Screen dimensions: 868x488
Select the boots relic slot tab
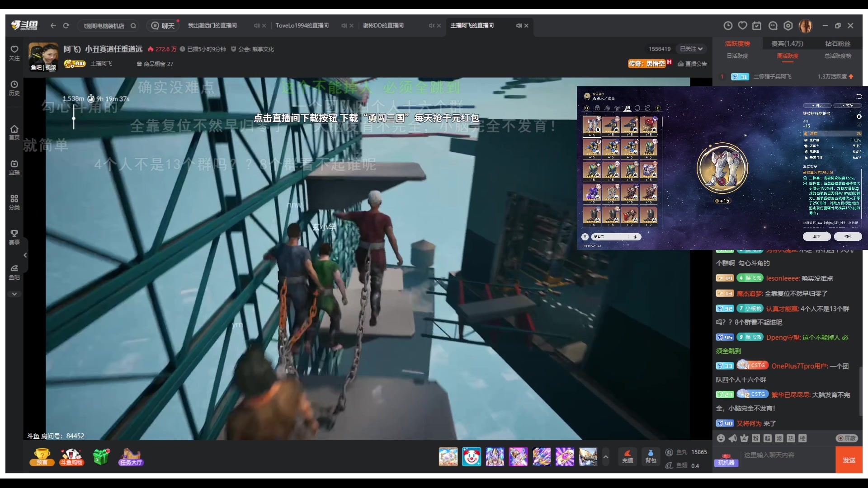(x=627, y=108)
